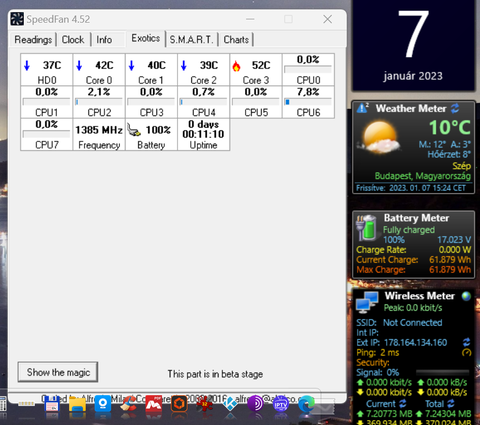Click the 10°C temperature in Weather Meter
The width and height of the screenshot is (480, 425).
click(x=450, y=127)
